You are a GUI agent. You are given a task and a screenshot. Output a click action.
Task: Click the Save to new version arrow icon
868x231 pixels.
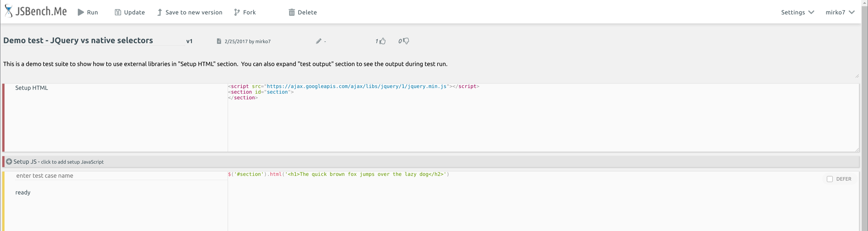tap(160, 12)
